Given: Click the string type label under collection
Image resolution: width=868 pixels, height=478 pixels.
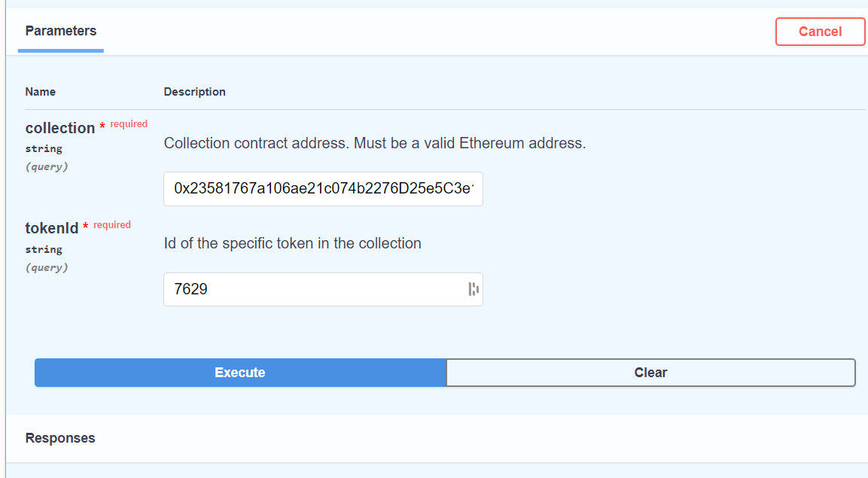Looking at the screenshot, I should (44, 149).
